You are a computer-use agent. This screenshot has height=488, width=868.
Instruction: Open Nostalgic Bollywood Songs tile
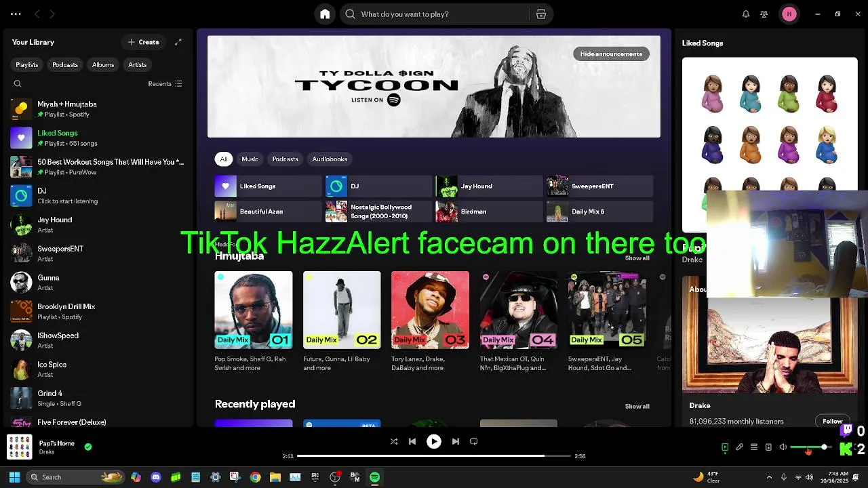click(x=378, y=211)
